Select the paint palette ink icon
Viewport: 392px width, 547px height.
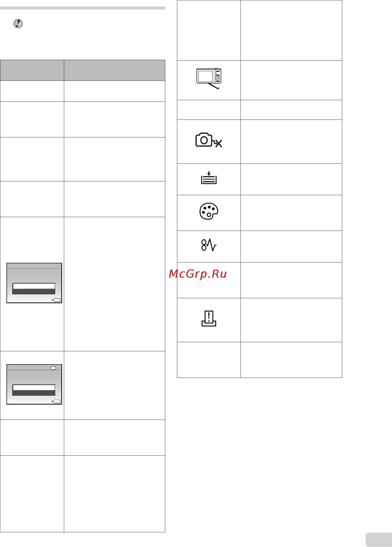[209, 211]
